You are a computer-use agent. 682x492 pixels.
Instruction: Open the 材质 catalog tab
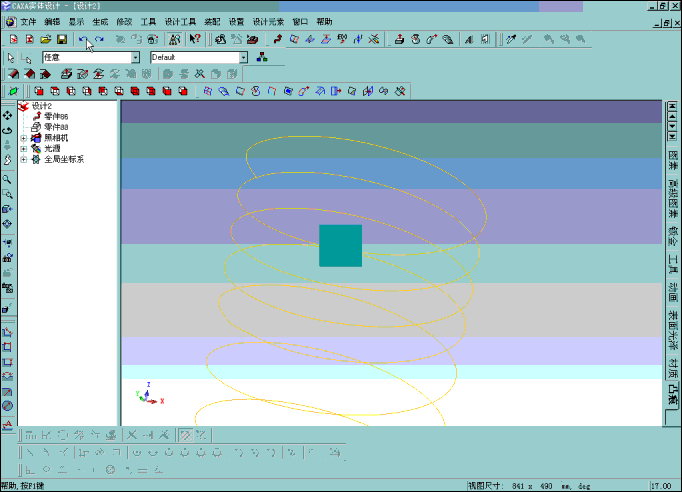tap(673, 368)
